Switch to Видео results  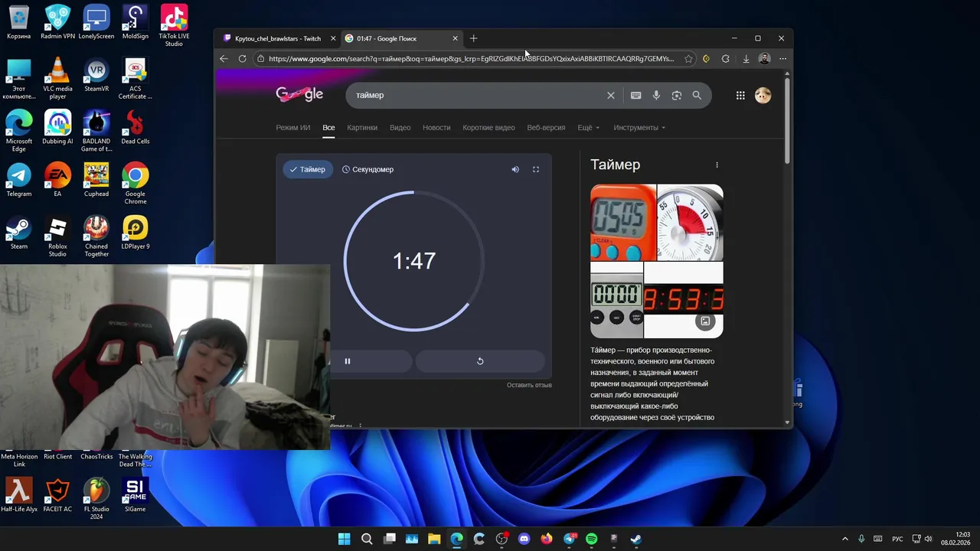click(x=400, y=128)
